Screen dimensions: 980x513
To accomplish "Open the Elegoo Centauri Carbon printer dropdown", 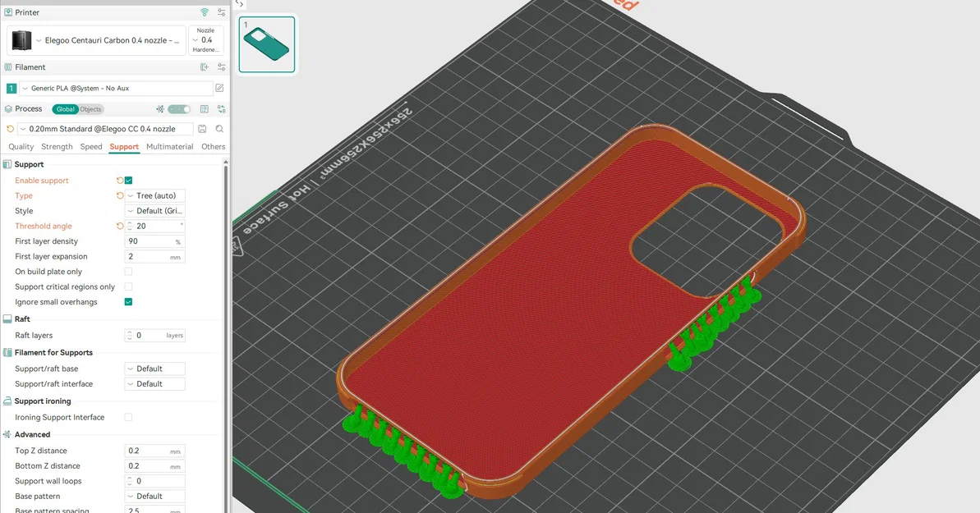I will point(97,40).
